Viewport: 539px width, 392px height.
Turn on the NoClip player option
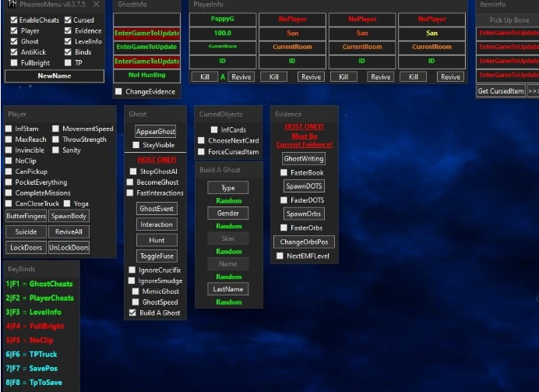tap(9, 161)
